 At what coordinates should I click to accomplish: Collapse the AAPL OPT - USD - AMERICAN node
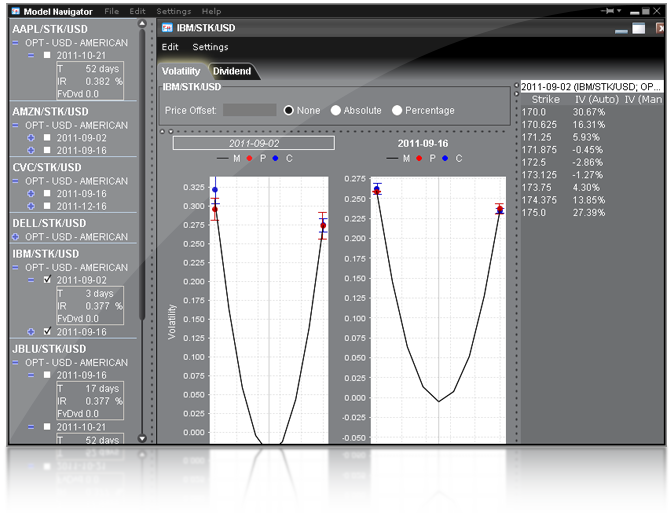coord(15,43)
